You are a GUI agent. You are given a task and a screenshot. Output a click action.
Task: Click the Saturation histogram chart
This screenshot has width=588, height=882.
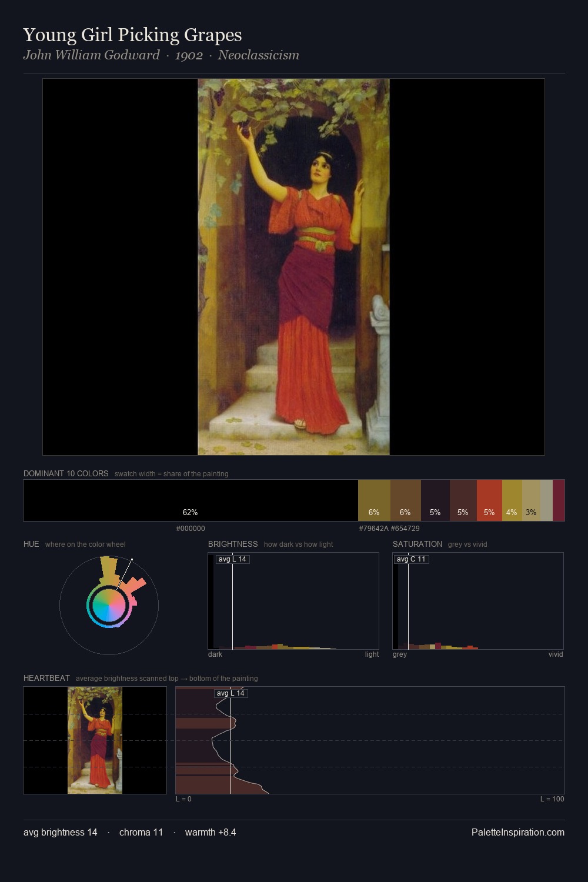tap(478, 601)
